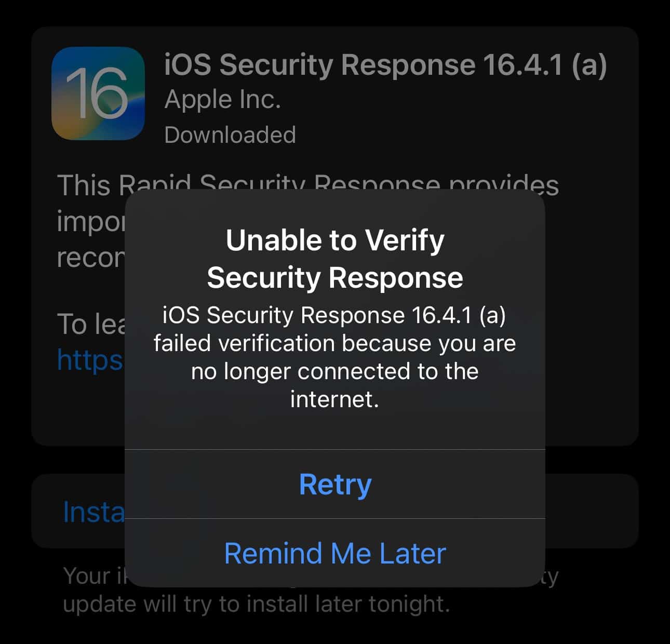The width and height of the screenshot is (670, 644).
Task: Tap the Apple Inc. developer label
Action: pos(222,99)
